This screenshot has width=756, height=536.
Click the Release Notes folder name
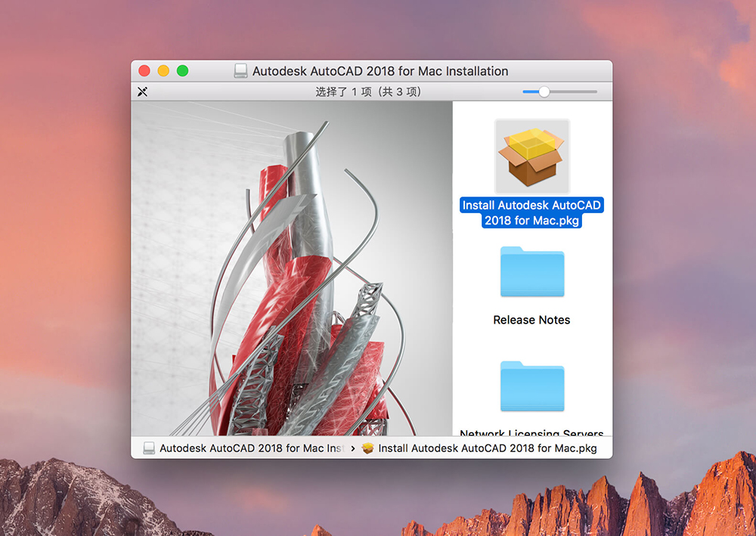531,320
